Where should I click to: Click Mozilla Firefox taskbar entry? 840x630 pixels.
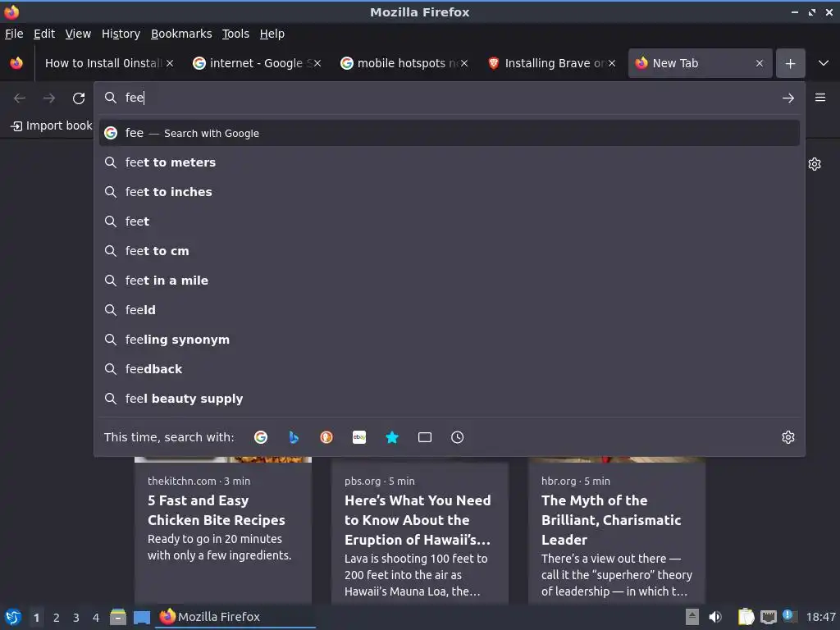point(235,617)
